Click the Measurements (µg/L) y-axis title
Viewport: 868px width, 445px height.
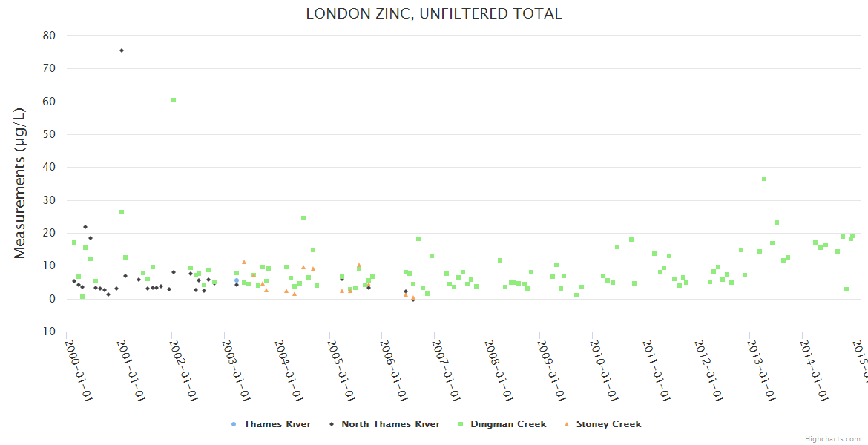(x=20, y=183)
